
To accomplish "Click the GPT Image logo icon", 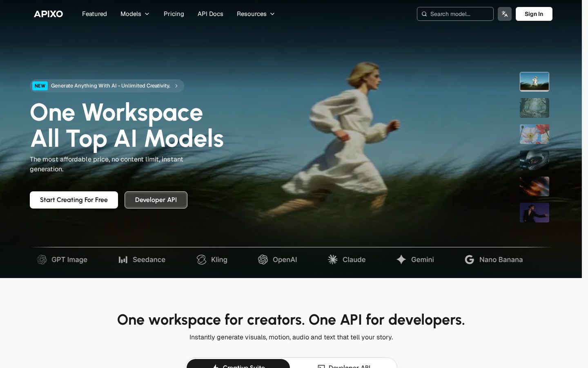I will tap(42, 260).
